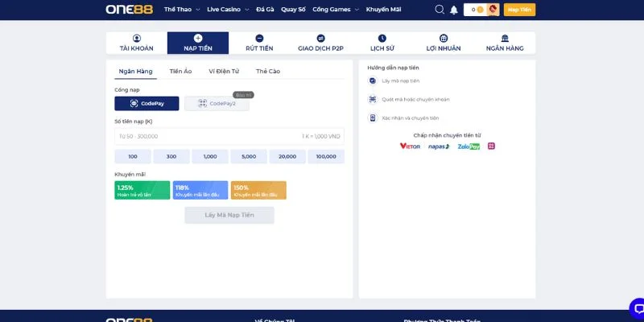Select the green 1.25% promotion card
The height and width of the screenshot is (322, 644).
pos(142,190)
